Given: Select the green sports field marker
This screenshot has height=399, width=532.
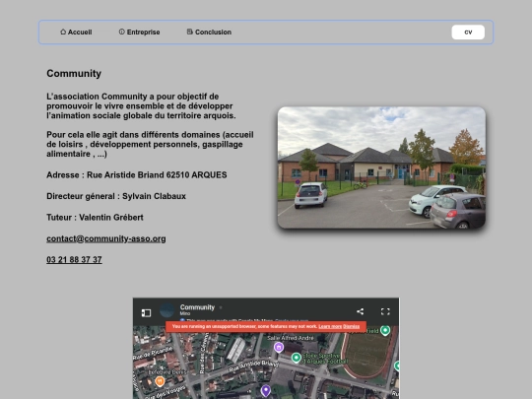Looking at the screenshot, I should [x=385, y=330].
